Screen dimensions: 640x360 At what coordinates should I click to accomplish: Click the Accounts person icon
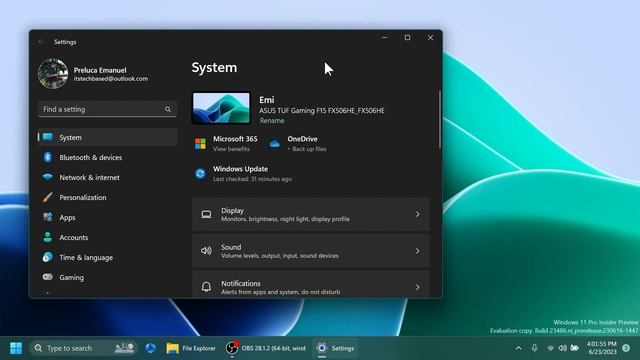point(48,237)
